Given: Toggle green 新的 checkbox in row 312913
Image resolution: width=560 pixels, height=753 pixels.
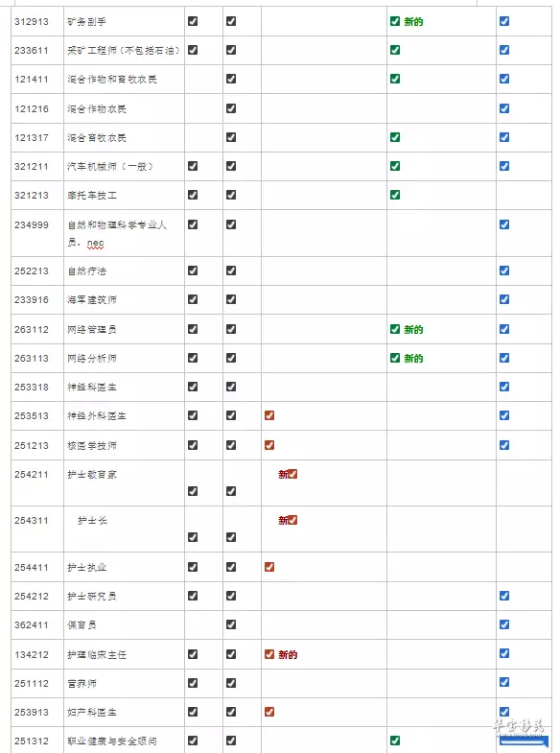Looking at the screenshot, I should pos(395,21).
